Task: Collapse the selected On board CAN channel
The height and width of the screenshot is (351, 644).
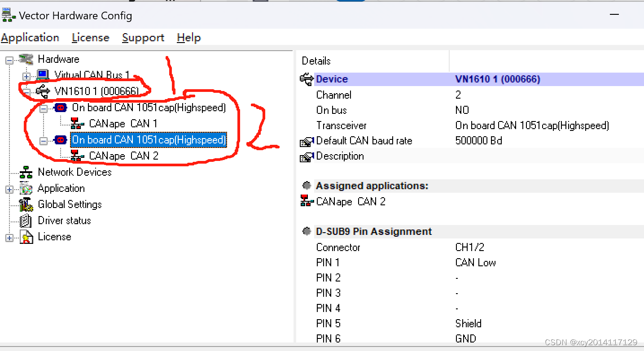Action: pos(43,141)
